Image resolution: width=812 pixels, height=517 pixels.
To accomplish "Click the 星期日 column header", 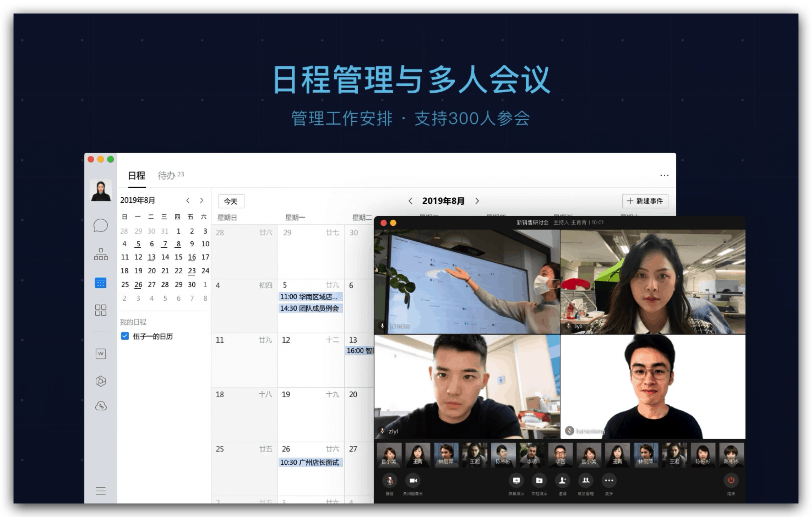I will 227,218.
